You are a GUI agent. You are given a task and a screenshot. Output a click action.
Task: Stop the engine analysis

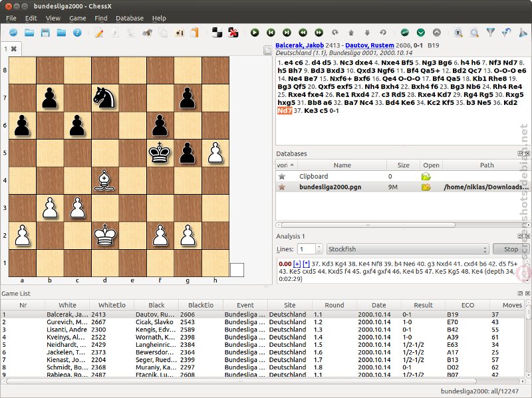511,249
